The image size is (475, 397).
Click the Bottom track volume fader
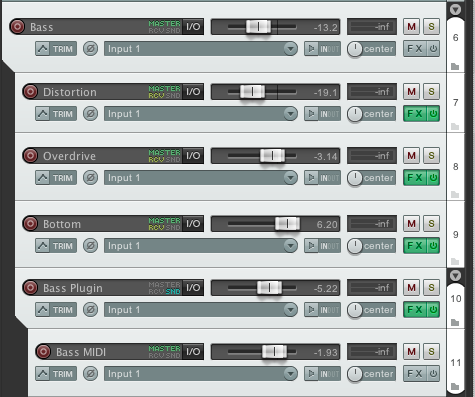click(x=287, y=224)
